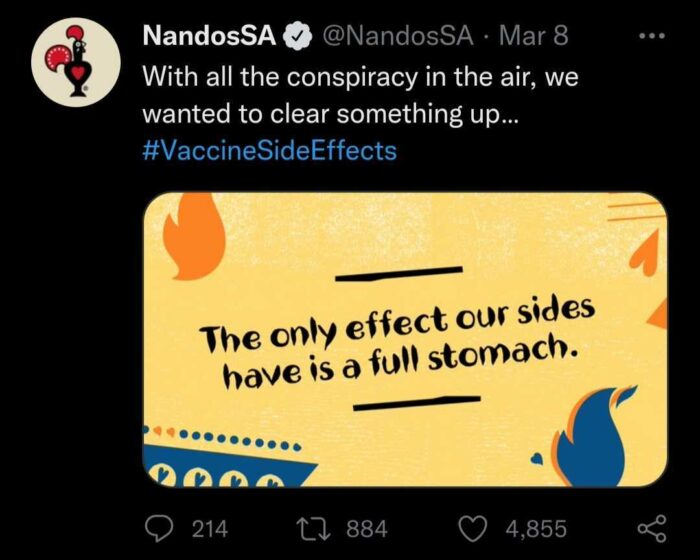Click the 884 retweets count
This screenshot has width=700, height=560.
click(367, 529)
